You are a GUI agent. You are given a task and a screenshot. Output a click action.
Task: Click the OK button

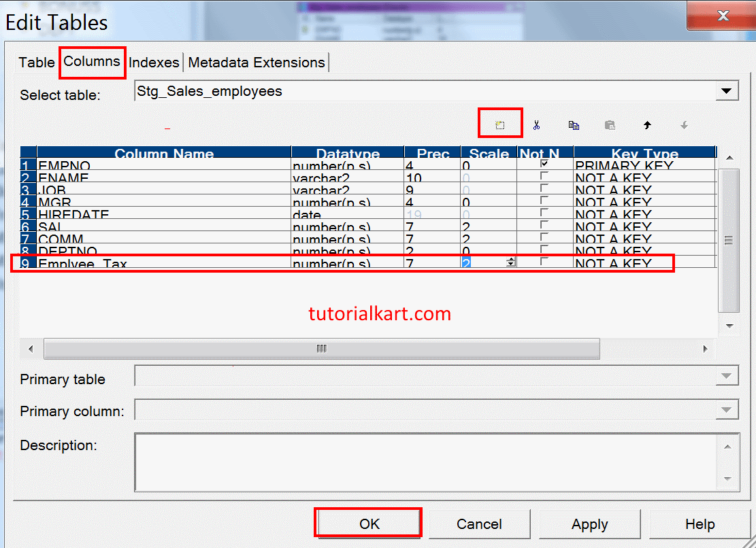click(x=367, y=522)
